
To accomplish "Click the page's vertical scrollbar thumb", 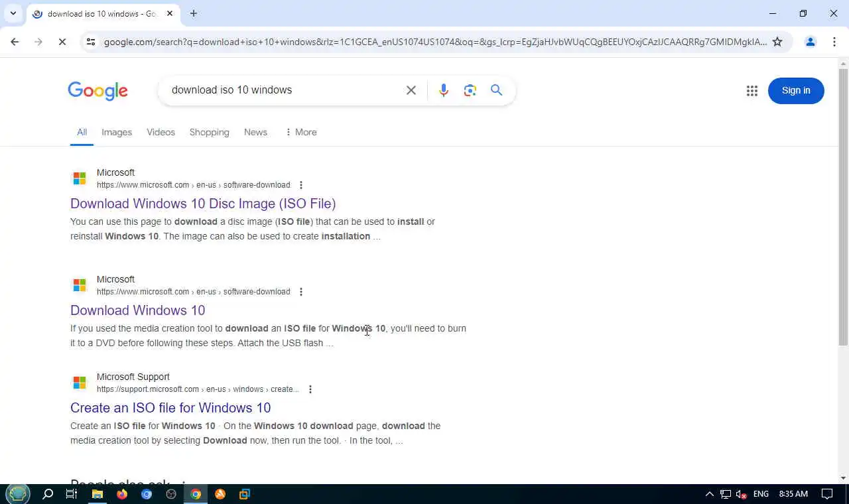I will pos(843,207).
